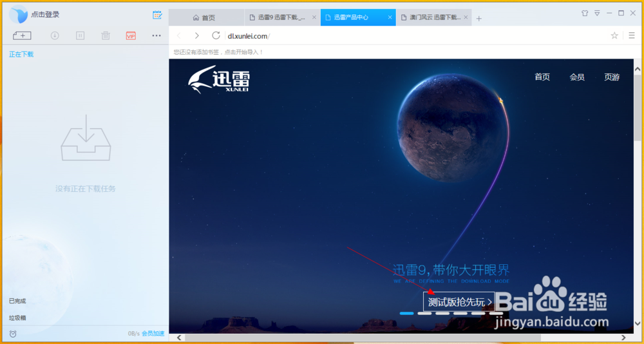Viewport: 644px width, 344px height.
Task: Open the red VIP icon
Action: coord(131,36)
